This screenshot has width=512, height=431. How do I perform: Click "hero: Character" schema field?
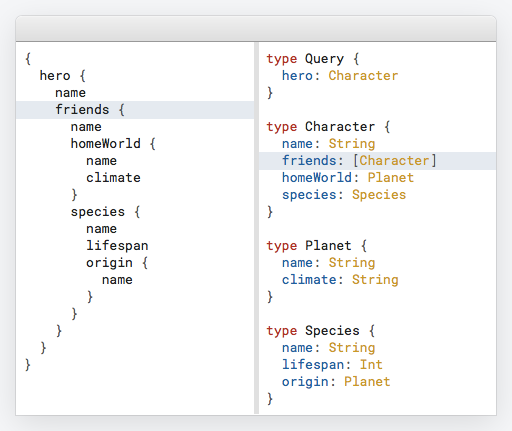point(340,76)
